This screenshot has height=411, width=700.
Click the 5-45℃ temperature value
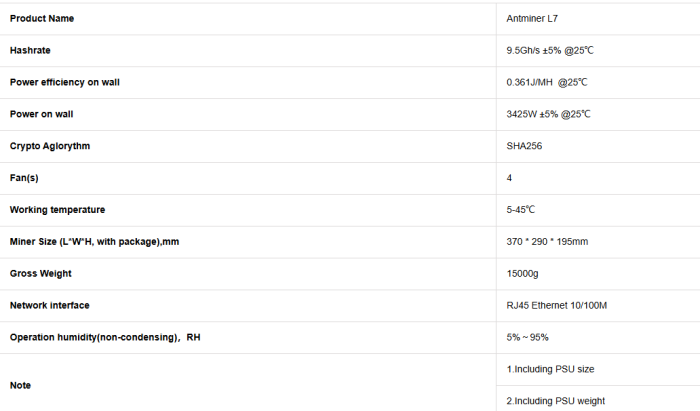(x=520, y=210)
